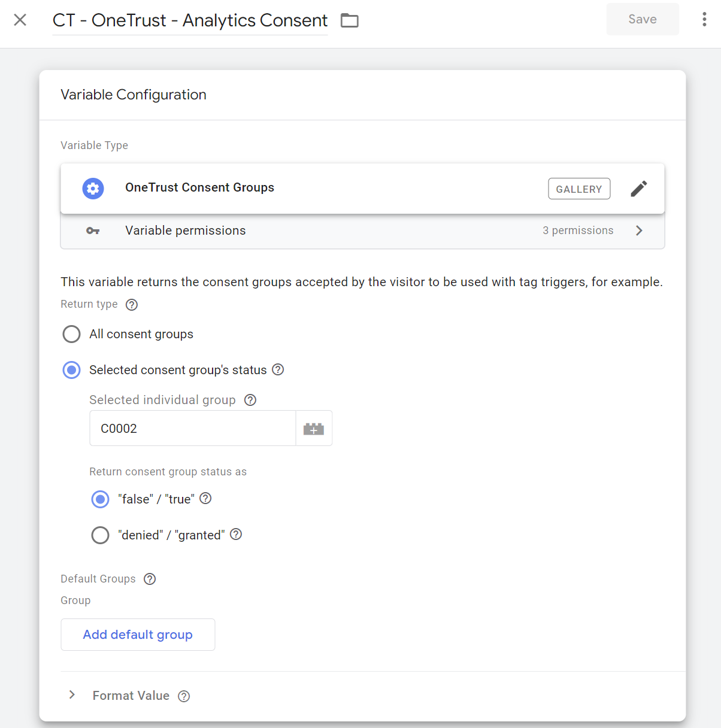Viewport: 721px width, 728px height.
Task: Click Add default group button
Action: pos(138,635)
